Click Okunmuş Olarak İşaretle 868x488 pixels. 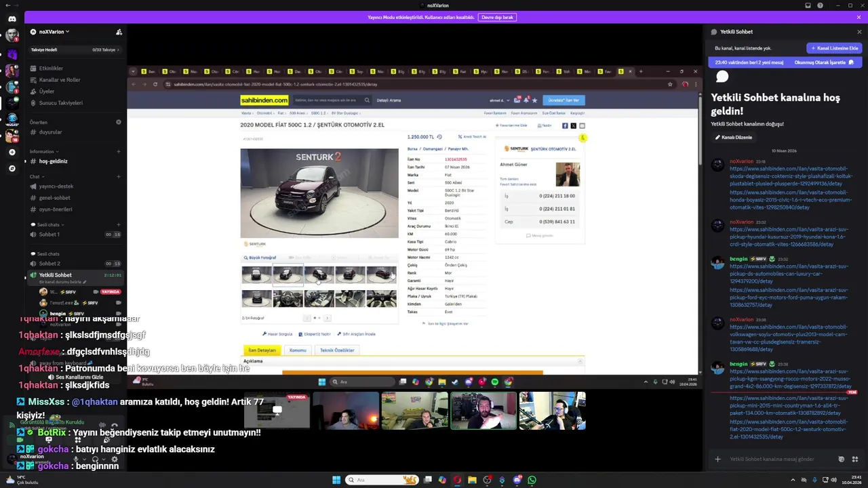824,62
